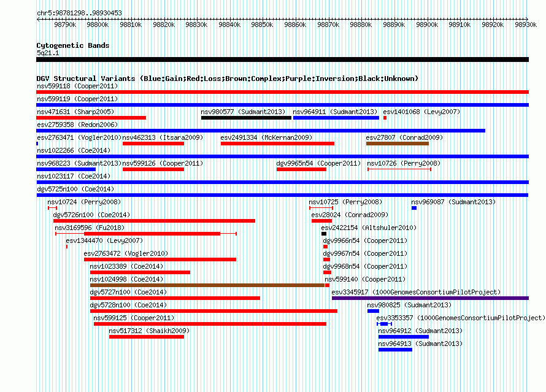Viewport: 546px width, 392px height.
Task: Click the nsv599119 (Cooper2011) label
Action: click(x=77, y=99)
